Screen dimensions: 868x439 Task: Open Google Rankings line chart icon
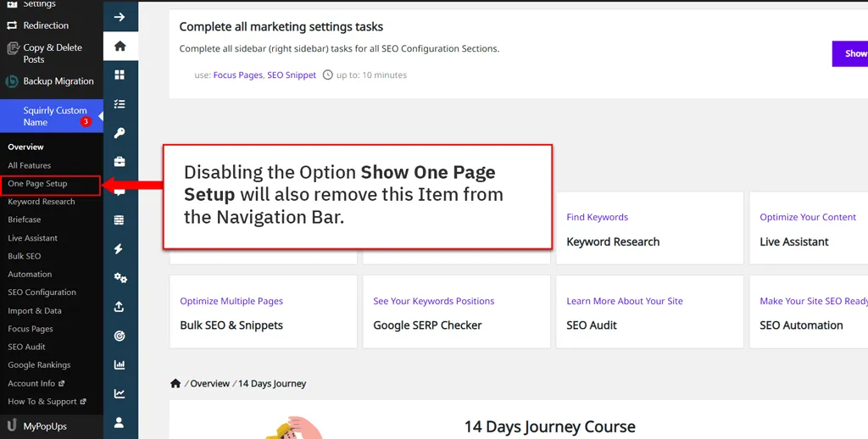coord(120,393)
